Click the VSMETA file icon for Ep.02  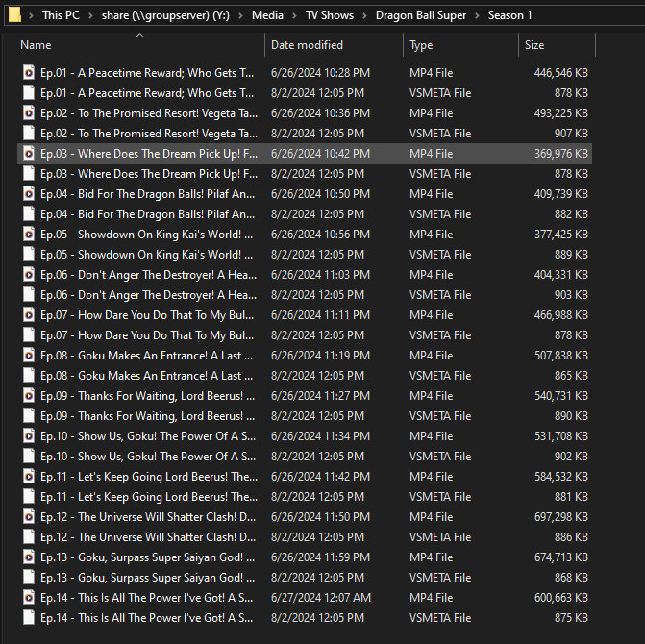click(29, 134)
